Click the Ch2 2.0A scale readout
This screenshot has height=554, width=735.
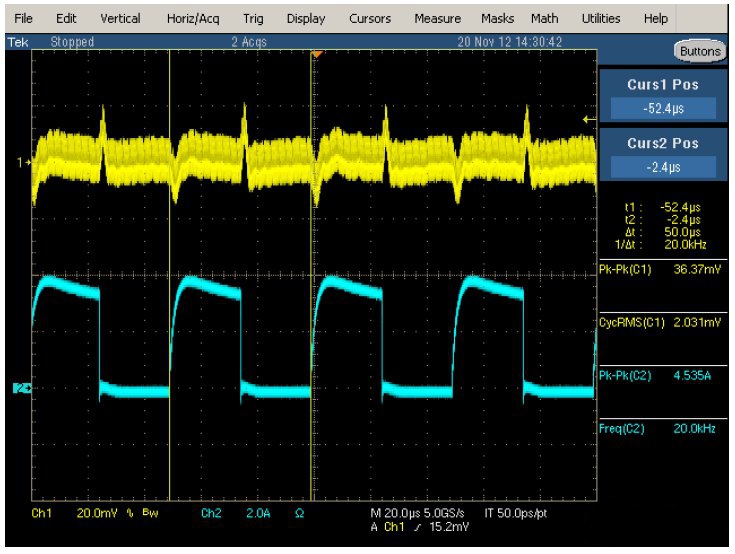tap(236, 513)
